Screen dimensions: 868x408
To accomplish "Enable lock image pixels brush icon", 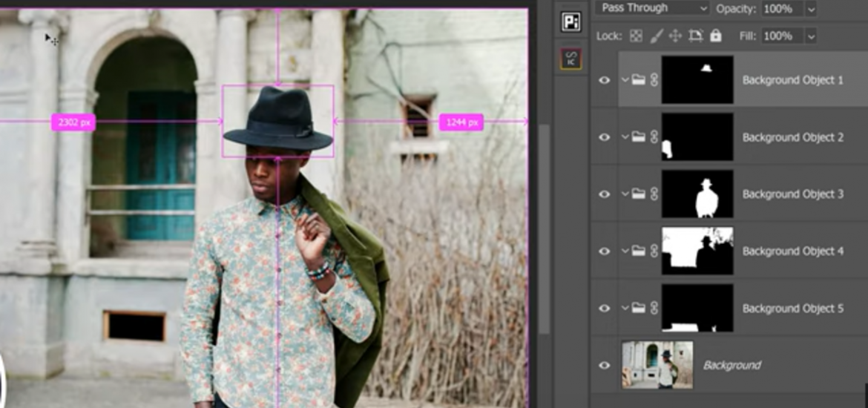I will click(655, 36).
